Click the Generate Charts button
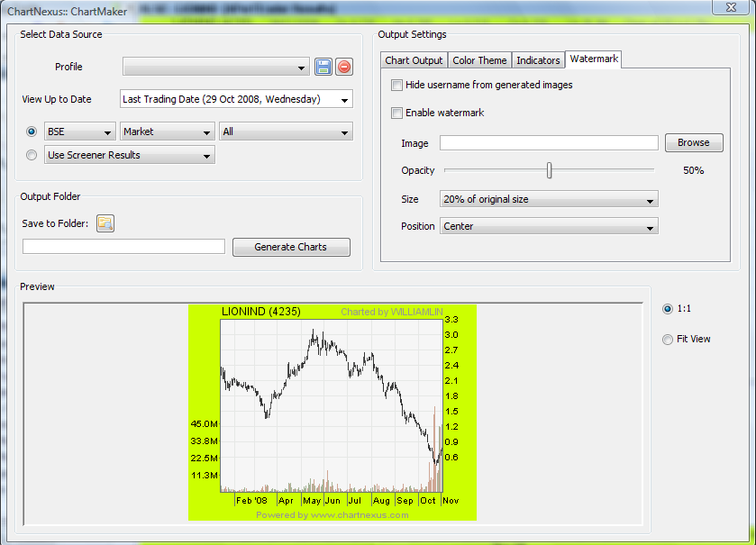The width and height of the screenshot is (756, 545). [x=291, y=247]
